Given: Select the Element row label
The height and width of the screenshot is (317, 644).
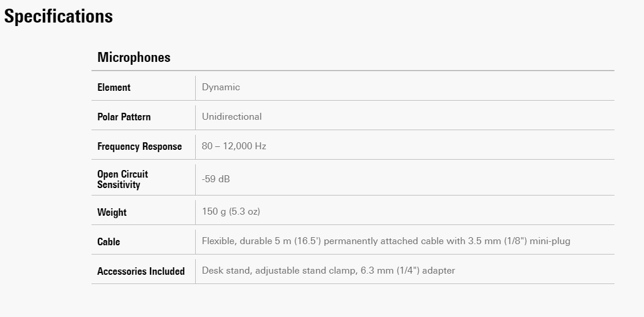Looking at the screenshot, I should click(x=114, y=87).
